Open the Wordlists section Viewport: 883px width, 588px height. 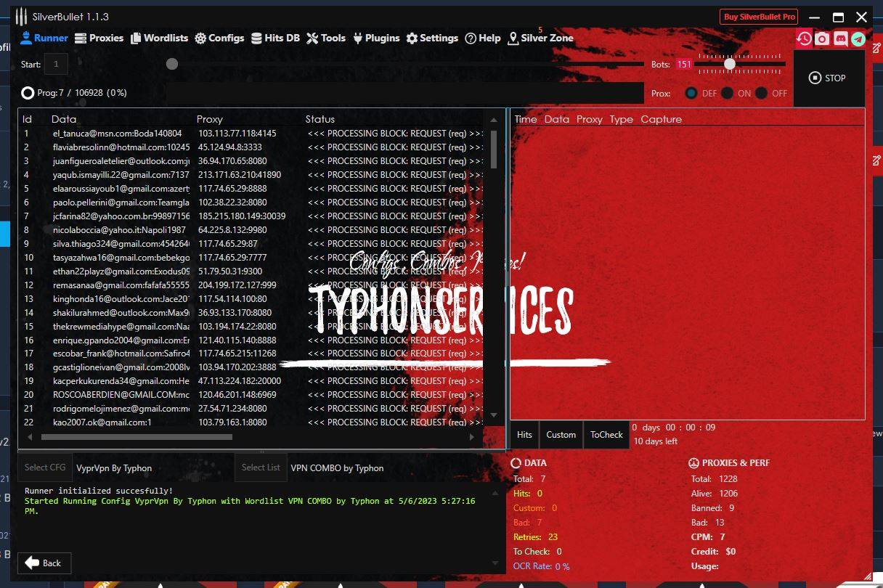tap(159, 38)
